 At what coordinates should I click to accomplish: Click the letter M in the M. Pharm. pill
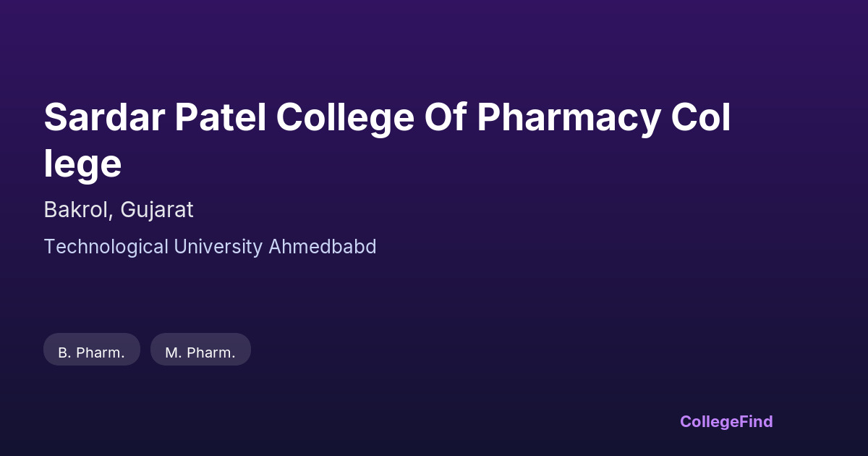coord(171,353)
